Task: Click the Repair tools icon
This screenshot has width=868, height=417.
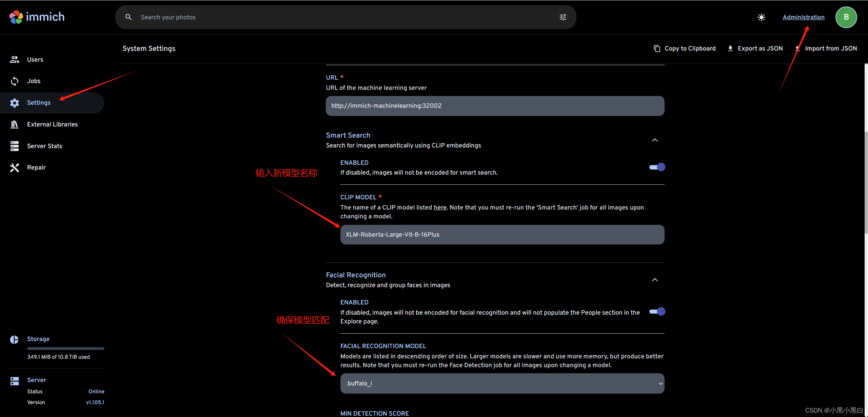Action: pos(14,167)
